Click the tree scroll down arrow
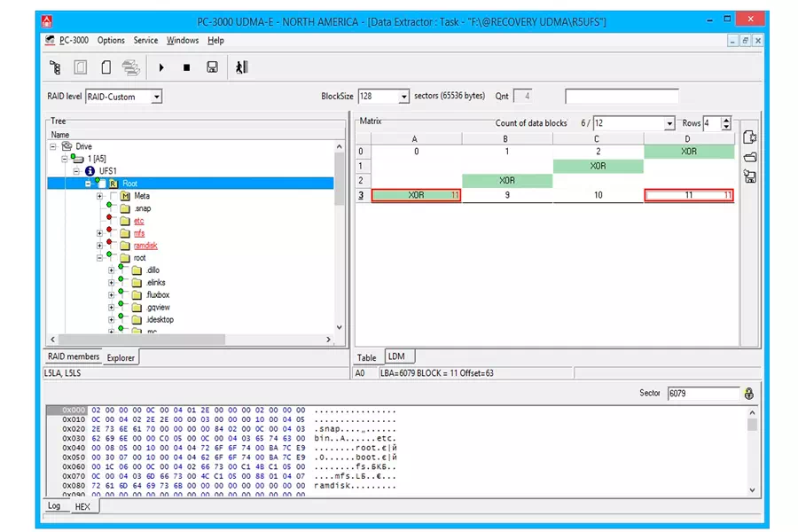The width and height of the screenshot is (798, 532). coord(339,327)
